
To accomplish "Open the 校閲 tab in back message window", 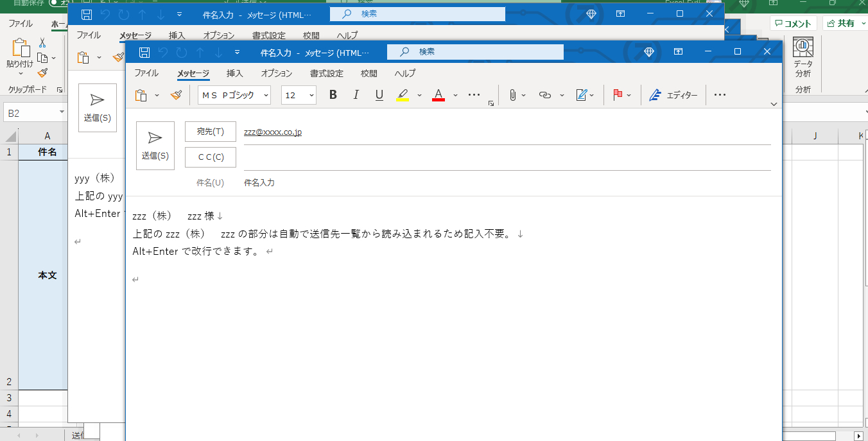I will (x=311, y=35).
